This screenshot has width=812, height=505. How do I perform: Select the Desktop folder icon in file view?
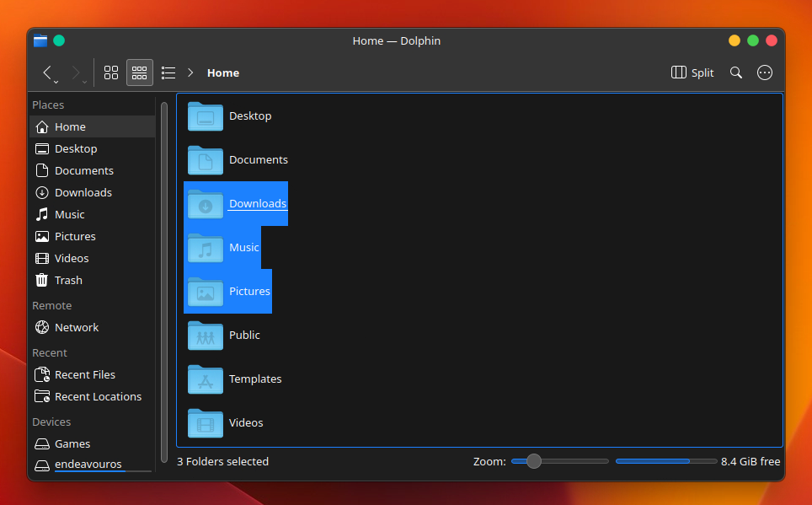point(205,116)
